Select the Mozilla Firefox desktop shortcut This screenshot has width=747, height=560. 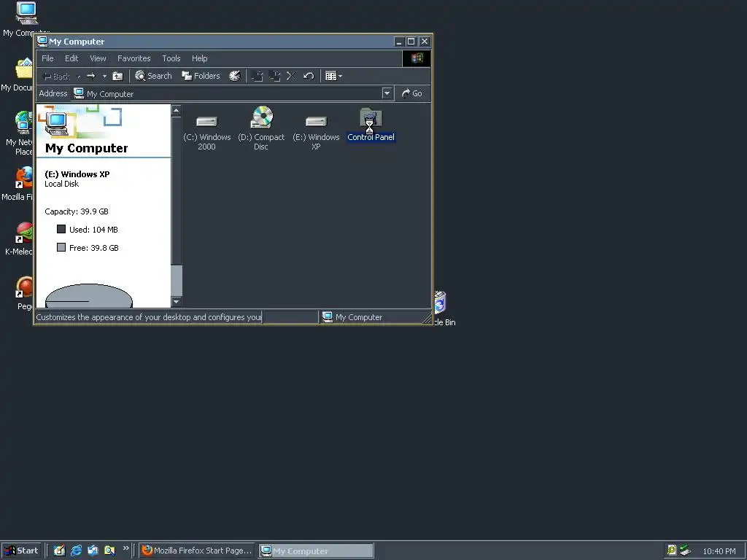click(18, 183)
